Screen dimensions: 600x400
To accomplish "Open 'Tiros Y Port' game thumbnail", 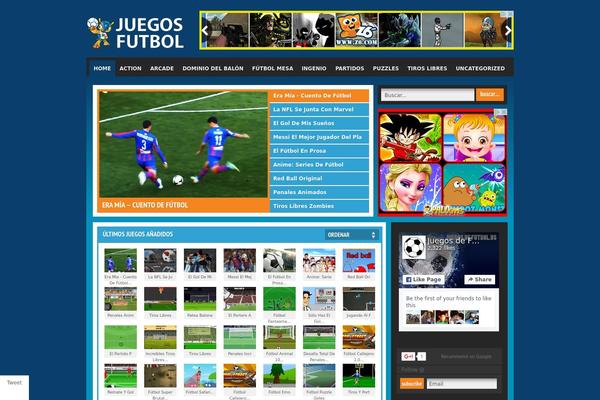I will coord(359,376).
